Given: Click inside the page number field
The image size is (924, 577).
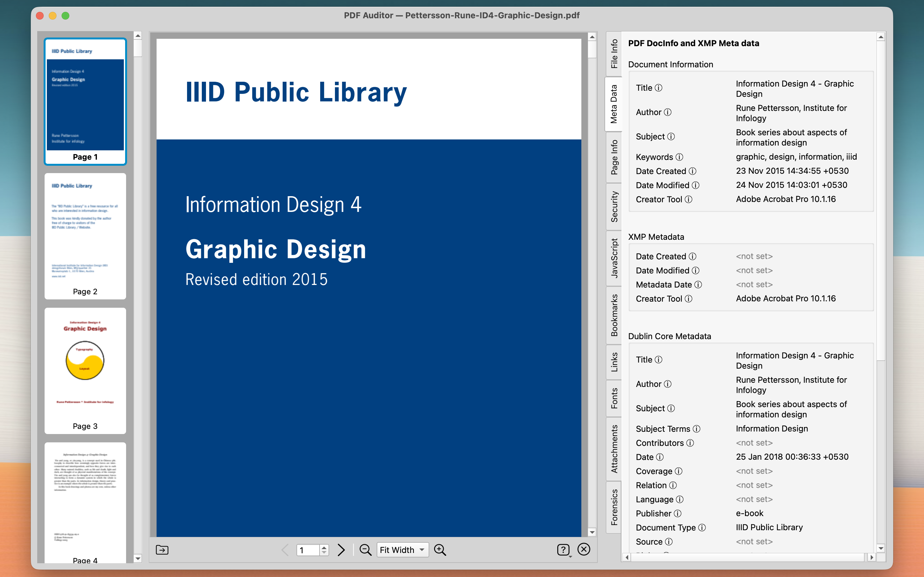Looking at the screenshot, I should tap(307, 549).
